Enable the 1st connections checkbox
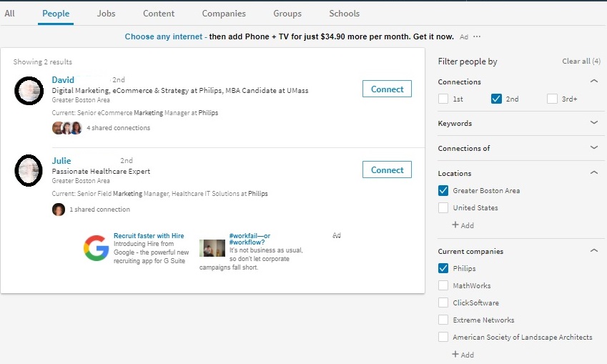 pos(443,99)
